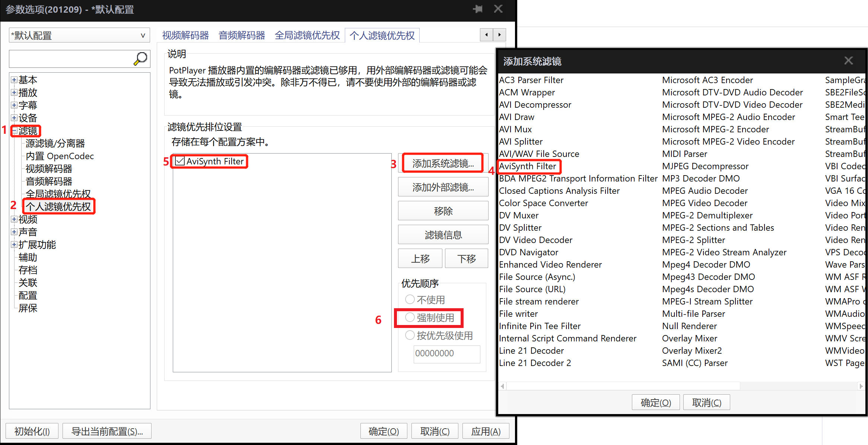
Task: Uncheck the AviSynth Filter checkbox
Action: (x=180, y=161)
